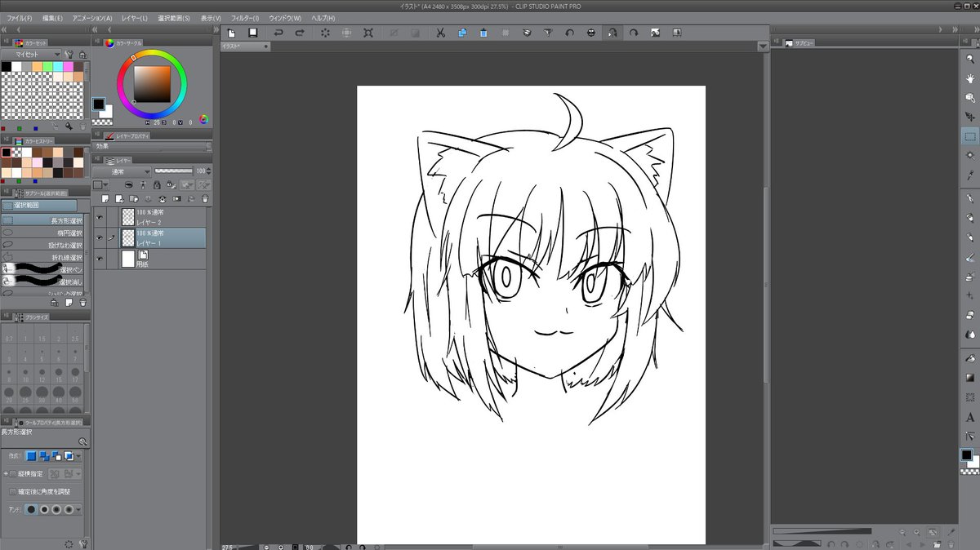Select the rectangle Selection tool in right toolbar
Screen dimensions: 980x550
click(970, 136)
